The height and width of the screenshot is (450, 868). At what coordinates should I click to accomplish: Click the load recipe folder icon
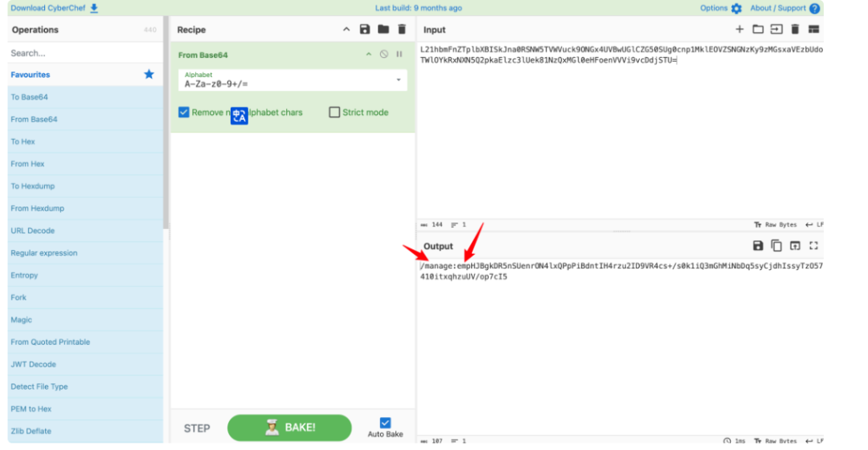click(383, 30)
